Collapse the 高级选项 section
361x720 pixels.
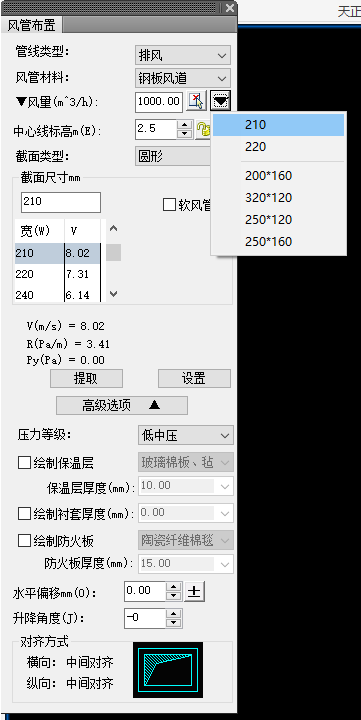[x=122, y=405]
